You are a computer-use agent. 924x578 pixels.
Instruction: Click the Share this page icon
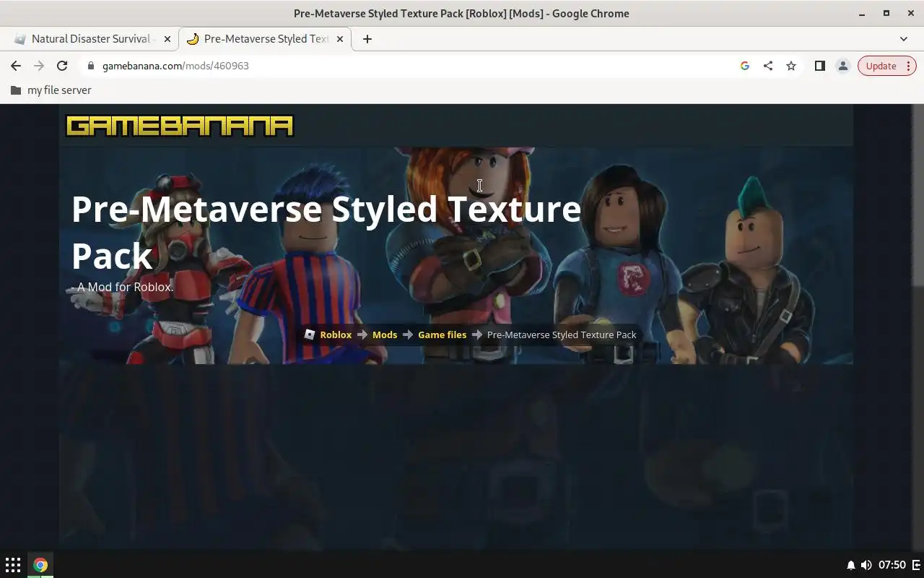(x=768, y=66)
